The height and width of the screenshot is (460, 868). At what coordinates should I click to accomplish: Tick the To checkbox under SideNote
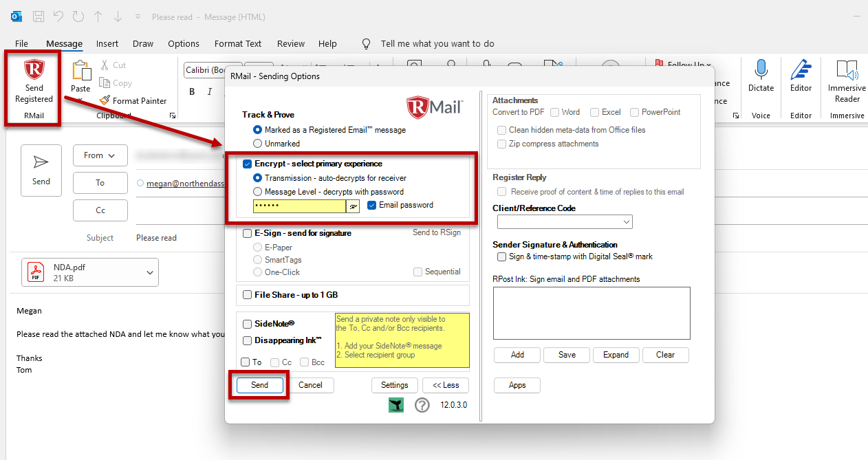point(246,362)
